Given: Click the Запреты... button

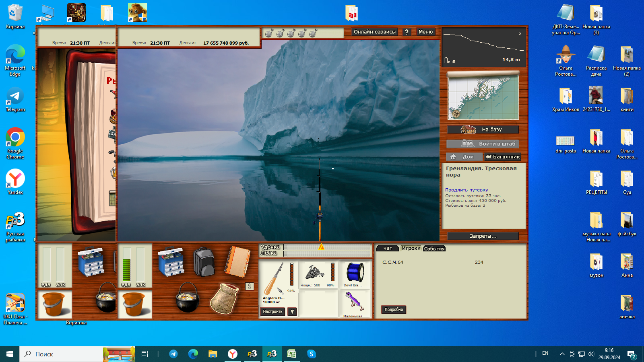Looking at the screenshot, I should tap(483, 236).
